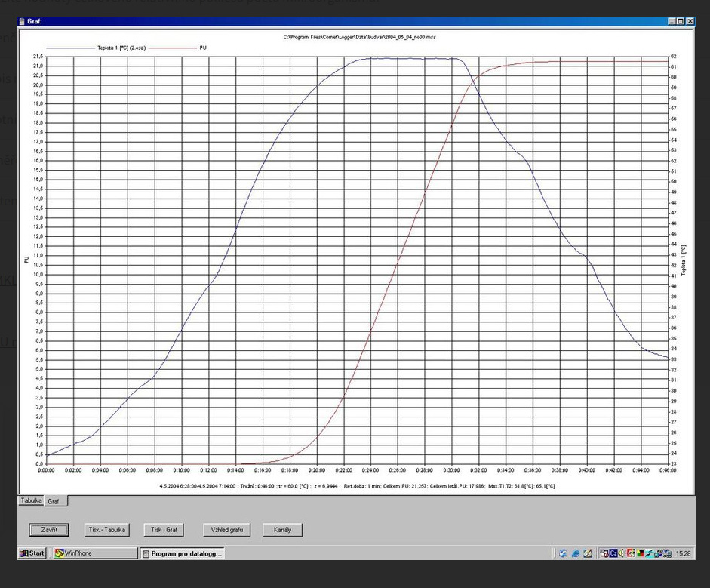Click the Graf window title bar icon
Screen dimensions: 710x588
tap(22, 21)
